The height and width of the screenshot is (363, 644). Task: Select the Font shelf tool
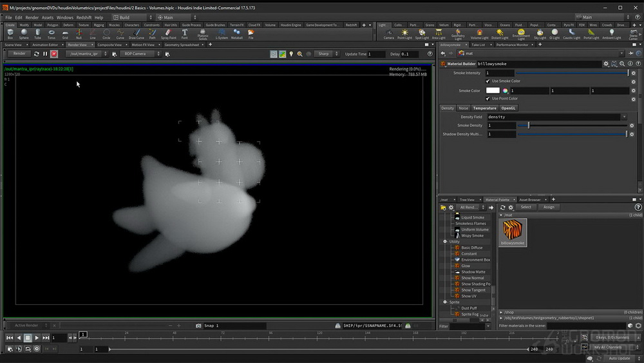[x=184, y=34]
